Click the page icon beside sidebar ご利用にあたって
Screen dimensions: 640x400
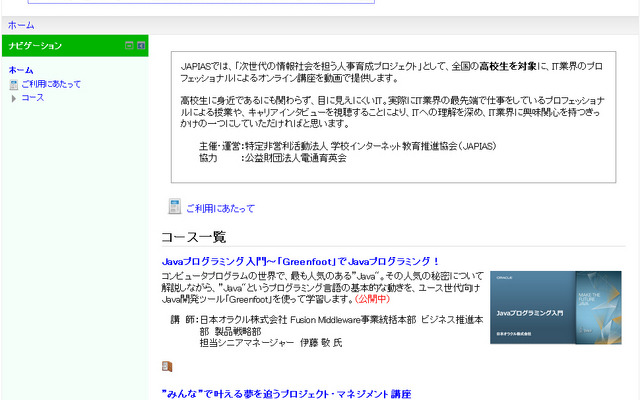pos(14,84)
